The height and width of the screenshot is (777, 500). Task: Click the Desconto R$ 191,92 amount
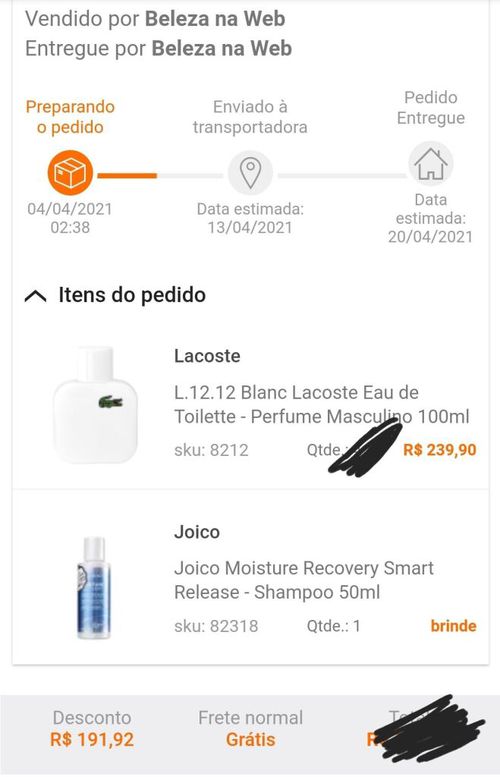click(x=92, y=740)
